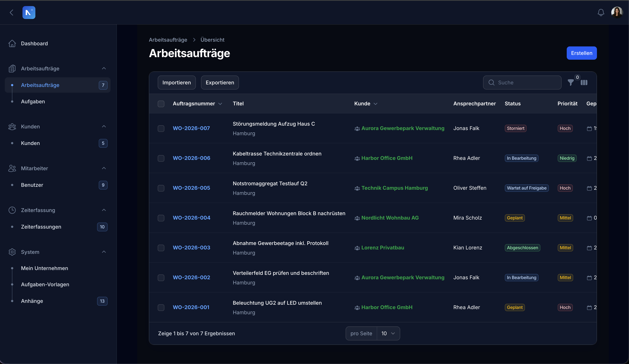This screenshot has width=629, height=364.
Task: Open work order WO-2026-003 link
Action: click(191, 248)
